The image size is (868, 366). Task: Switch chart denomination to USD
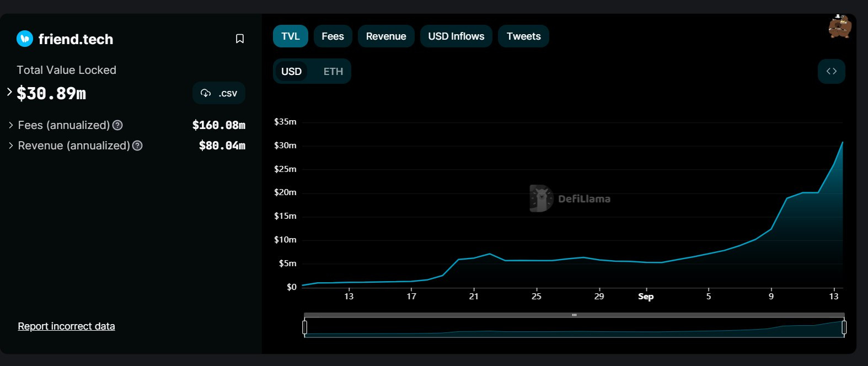click(291, 72)
